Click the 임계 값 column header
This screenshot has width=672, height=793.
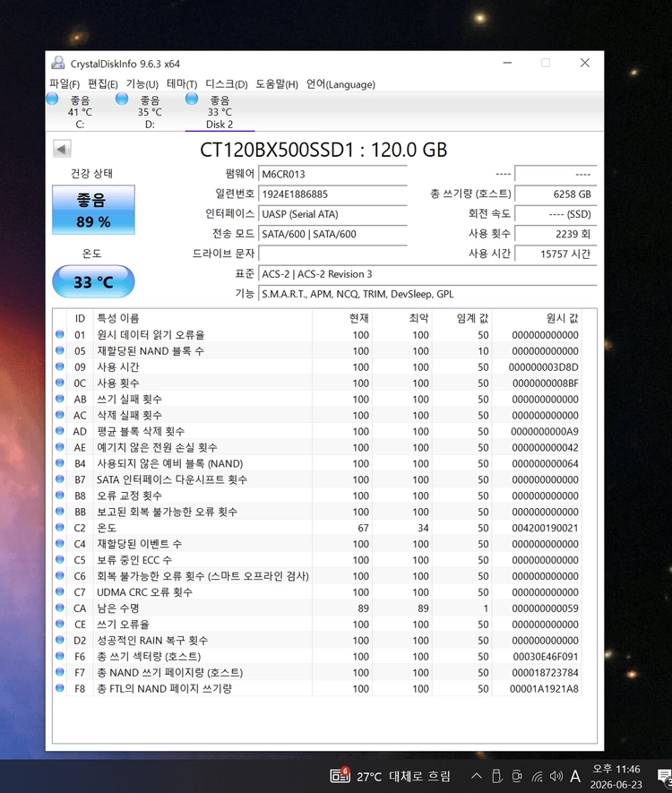pyautogui.click(x=462, y=318)
